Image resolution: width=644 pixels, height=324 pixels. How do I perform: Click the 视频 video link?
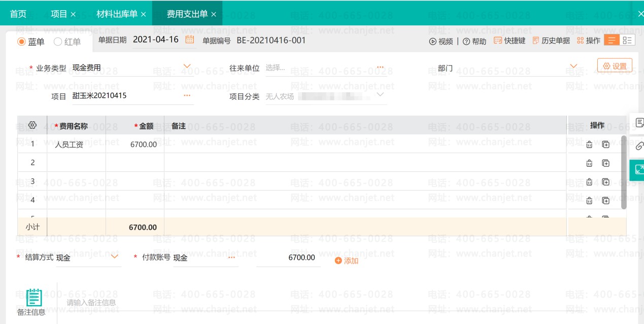point(441,41)
